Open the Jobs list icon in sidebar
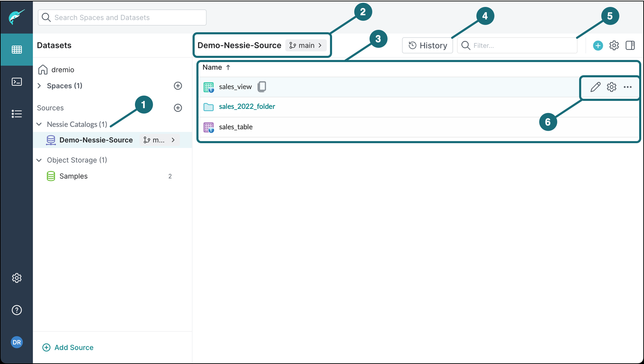The image size is (644, 364). point(17,114)
